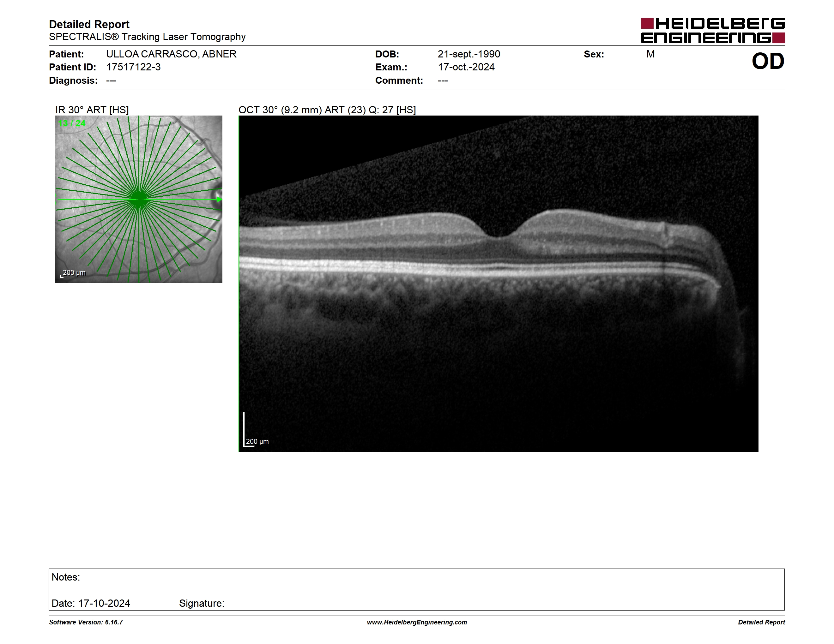This screenshot has height=644, width=834.
Task: Click the exam date '17-oct.-2024'
Action: (466, 67)
